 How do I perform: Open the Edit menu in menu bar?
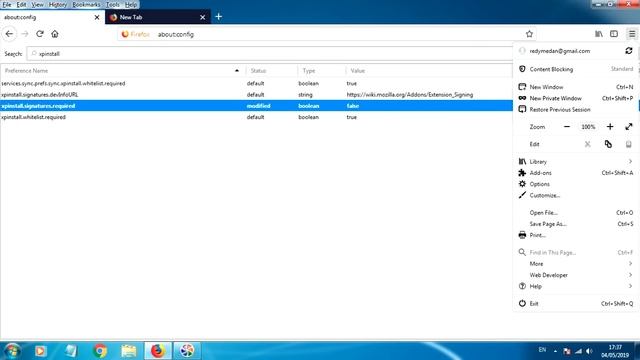(21, 4)
